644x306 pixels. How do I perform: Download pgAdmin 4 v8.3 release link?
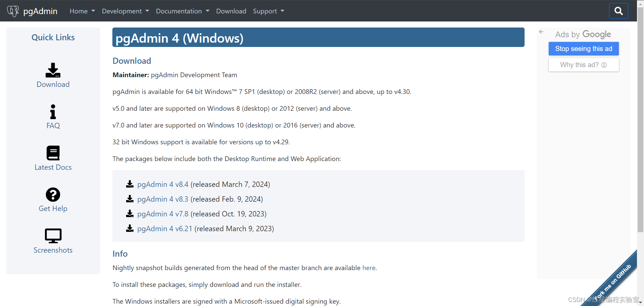163,199
